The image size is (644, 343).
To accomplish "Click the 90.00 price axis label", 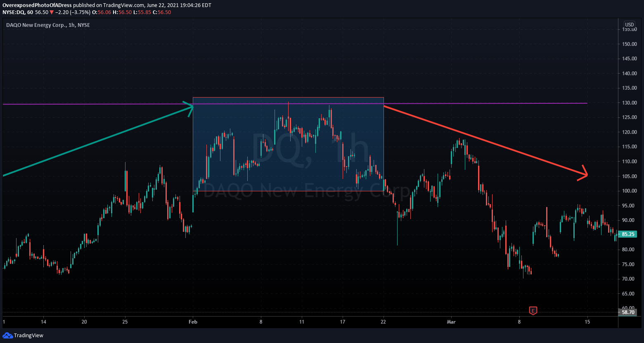I will pos(629,220).
